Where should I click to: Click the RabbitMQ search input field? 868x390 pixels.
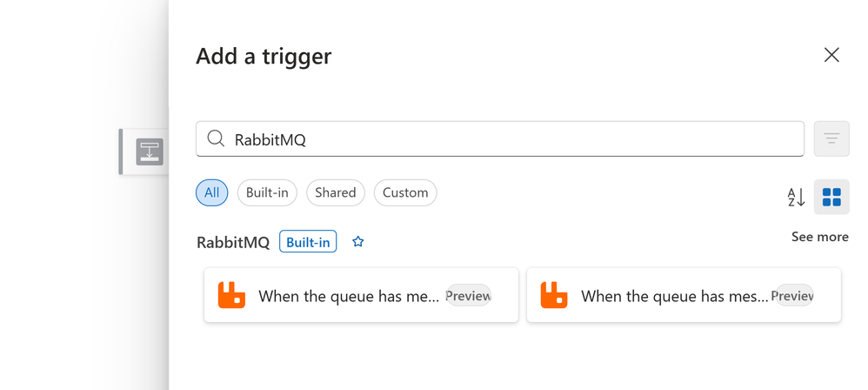point(513,139)
